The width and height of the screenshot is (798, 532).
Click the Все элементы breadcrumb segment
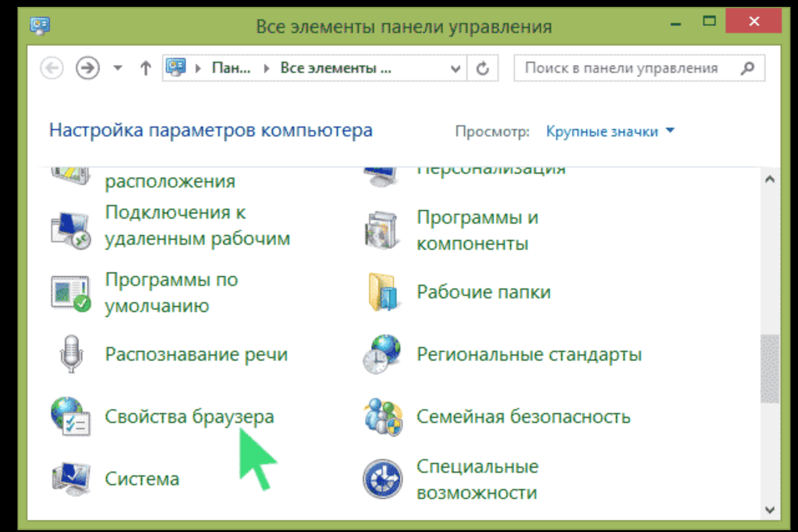point(336,68)
